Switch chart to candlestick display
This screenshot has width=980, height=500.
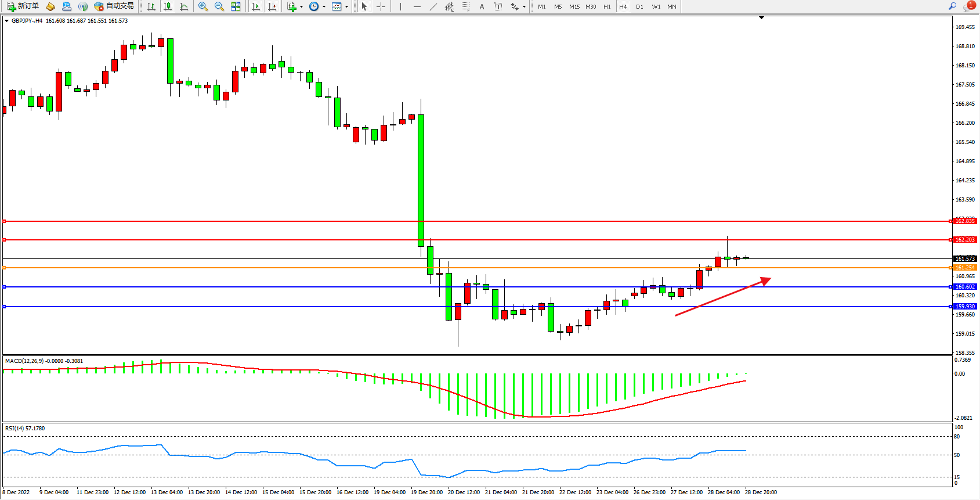pyautogui.click(x=168, y=6)
